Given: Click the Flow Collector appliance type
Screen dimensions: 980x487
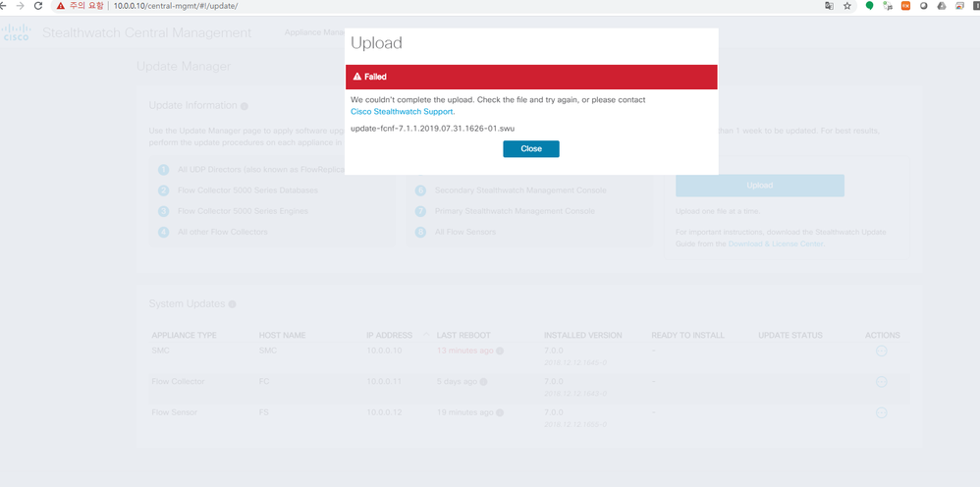Looking at the screenshot, I should click(x=178, y=381).
